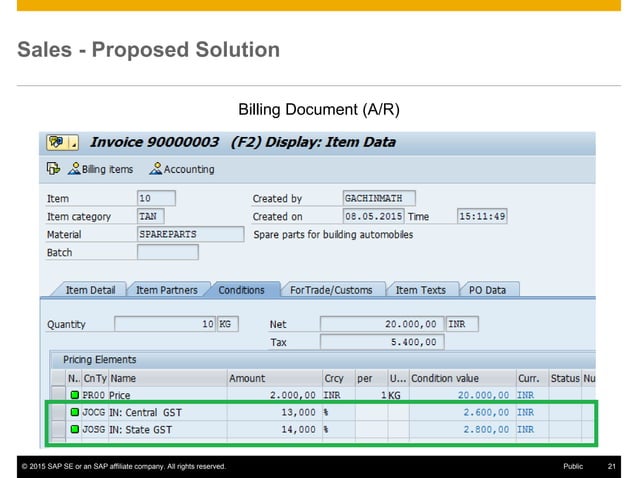
Task: Click the select-all corner cell of table
Action: point(59,378)
